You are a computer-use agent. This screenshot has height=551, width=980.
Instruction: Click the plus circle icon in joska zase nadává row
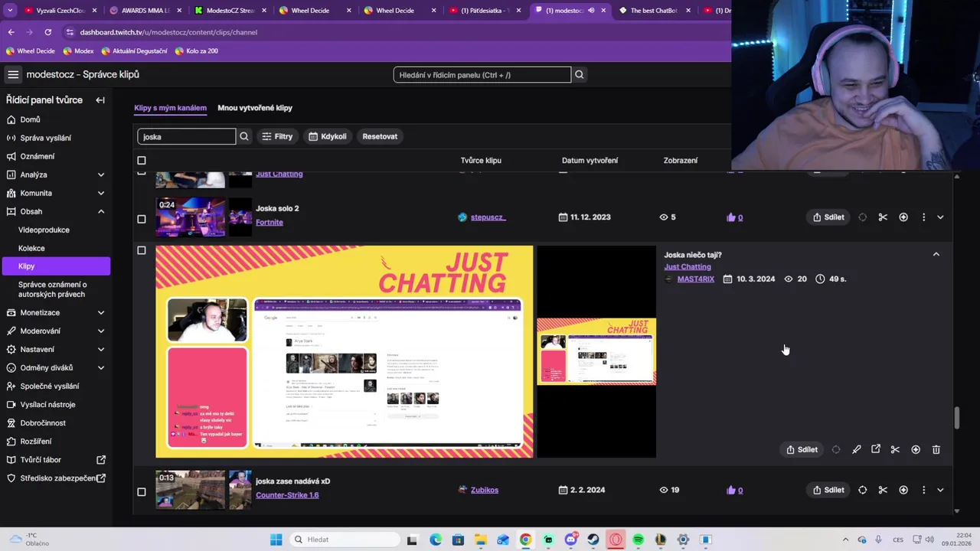(x=903, y=490)
